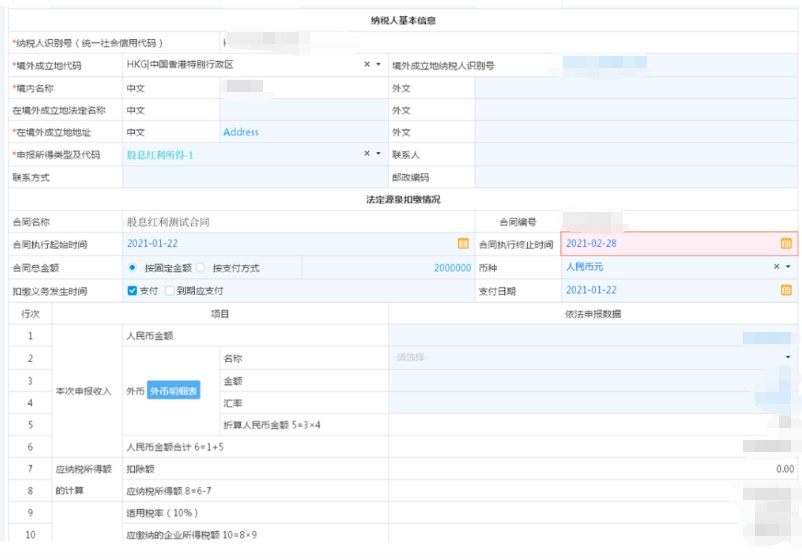Clear the 币种 人民币元 selection with X
The height and width of the screenshot is (560, 802).
(776, 267)
